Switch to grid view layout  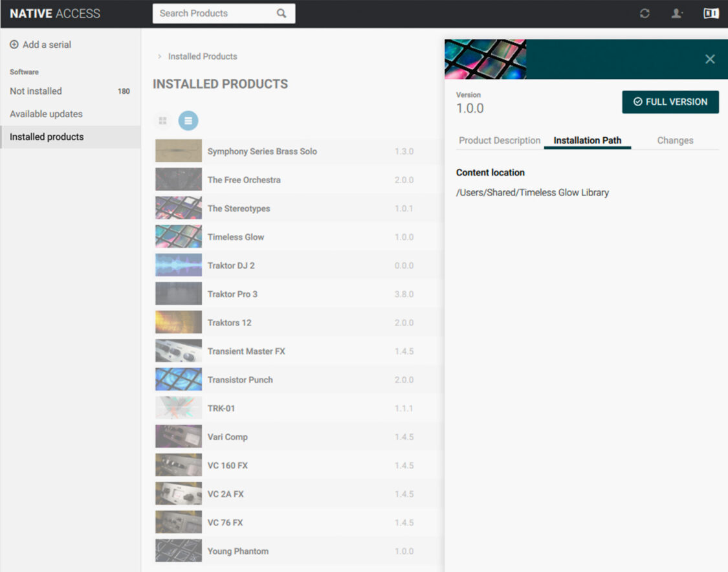(x=163, y=121)
